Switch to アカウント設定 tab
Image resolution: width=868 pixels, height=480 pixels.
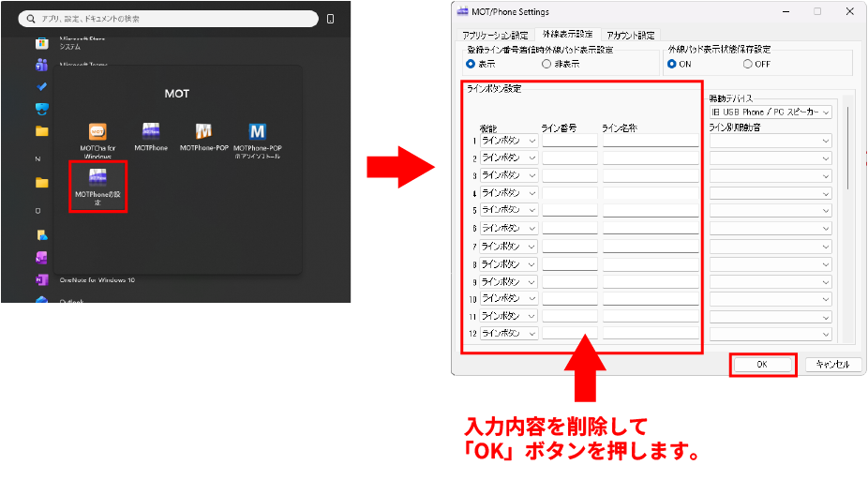631,36
